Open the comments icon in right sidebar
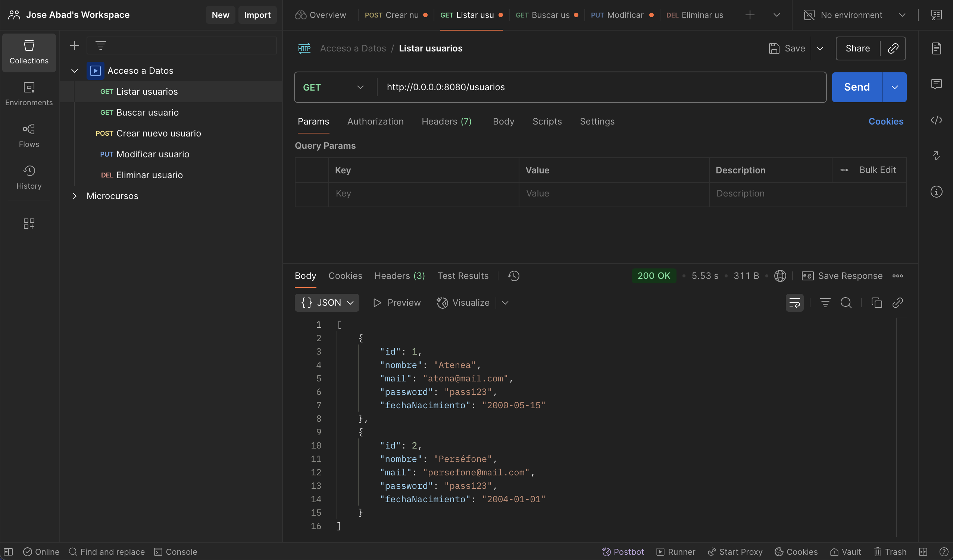 (x=936, y=84)
